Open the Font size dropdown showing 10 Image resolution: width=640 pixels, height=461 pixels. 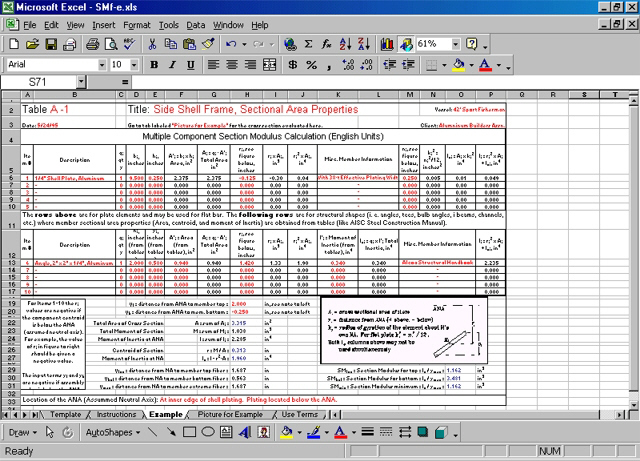(134, 65)
